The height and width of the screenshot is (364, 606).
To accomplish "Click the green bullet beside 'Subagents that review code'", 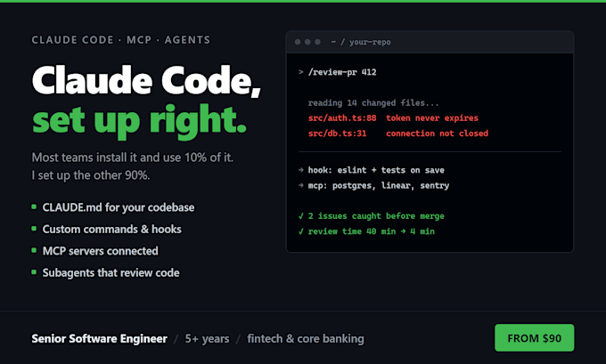I will point(34,272).
